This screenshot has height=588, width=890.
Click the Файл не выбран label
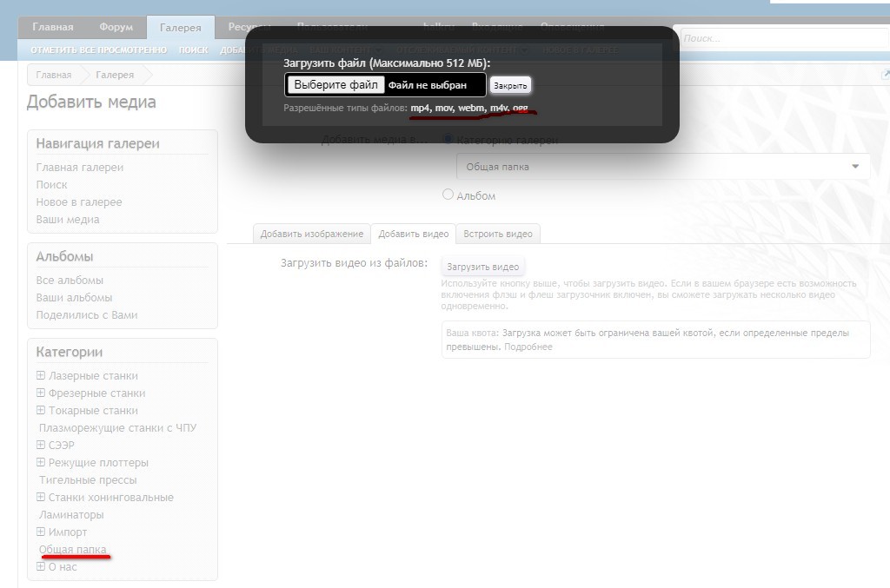point(428,85)
